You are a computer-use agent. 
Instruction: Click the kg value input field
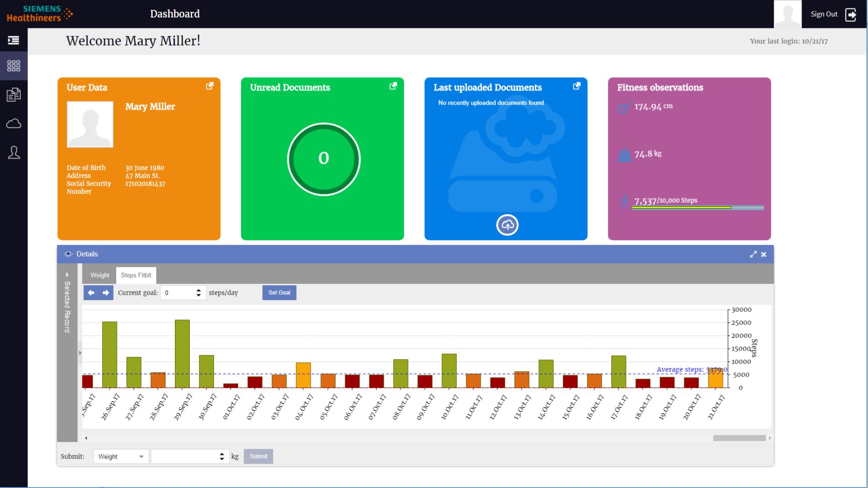coord(185,457)
